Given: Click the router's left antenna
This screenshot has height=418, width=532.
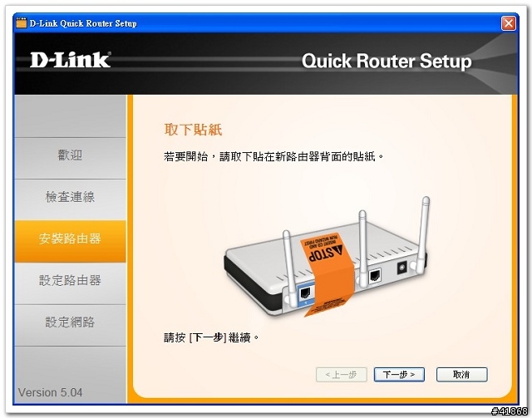Looking at the screenshot, I should coord(288,268).
